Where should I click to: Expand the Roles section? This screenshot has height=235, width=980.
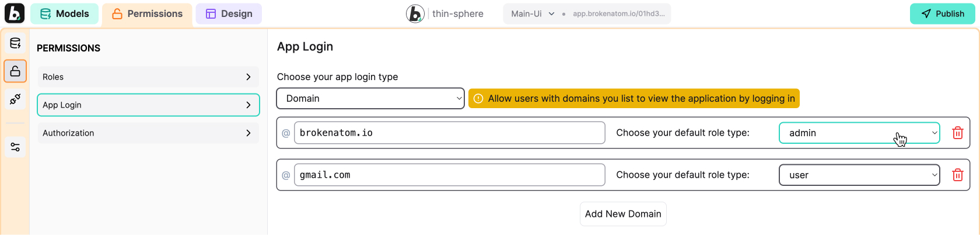[x=148, y=77]
